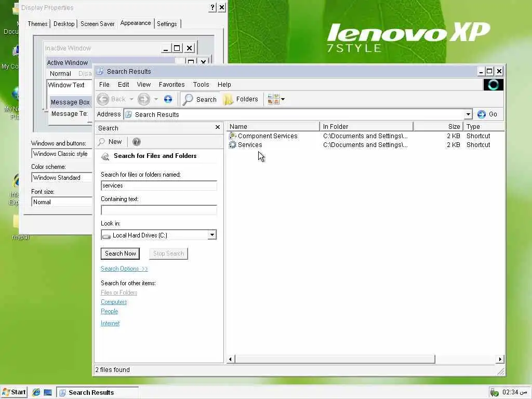The width and height of the screenshot is (532, 399).
Task: Open the File menu
Action: 104,85
